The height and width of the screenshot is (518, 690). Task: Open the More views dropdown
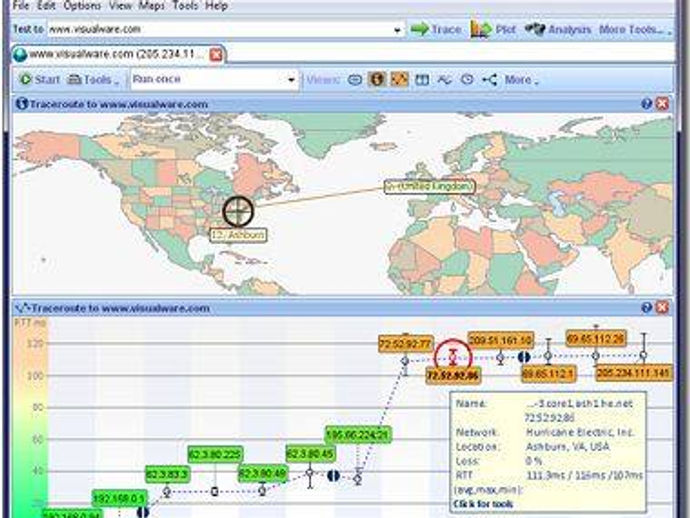click(x=521, y=80)
